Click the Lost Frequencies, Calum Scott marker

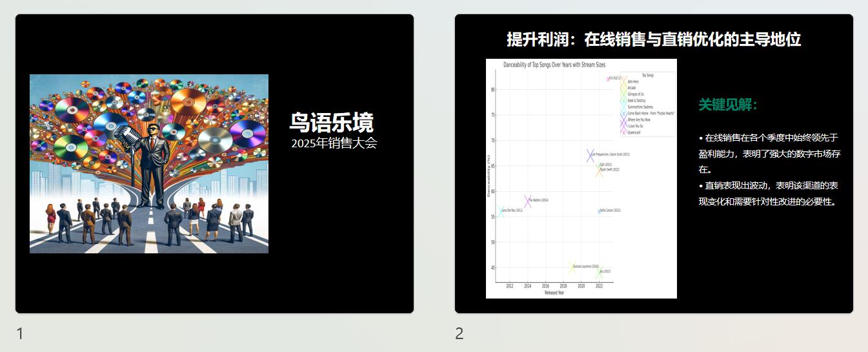(x=590, y=155)
